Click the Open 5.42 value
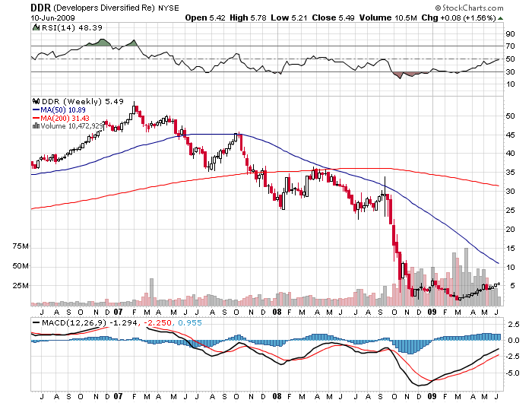 (x=205, y=17)
